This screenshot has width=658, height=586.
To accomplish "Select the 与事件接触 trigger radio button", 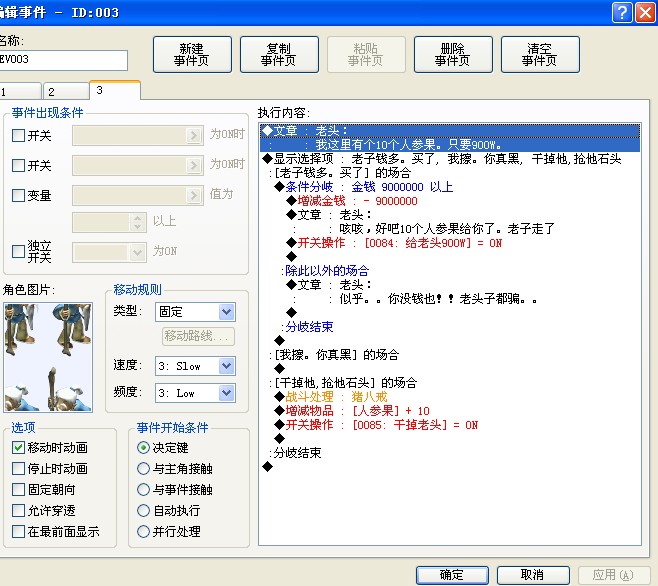I will click(144, 489).
